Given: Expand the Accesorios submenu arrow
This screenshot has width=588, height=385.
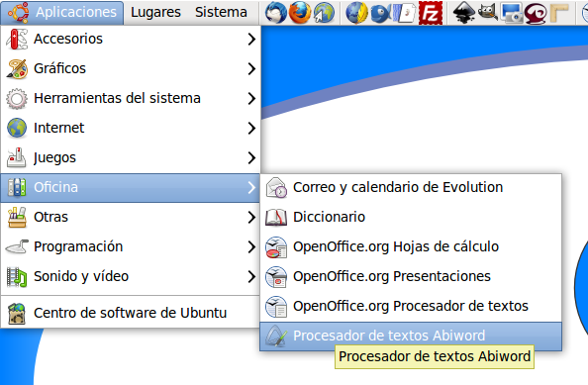Looking at the screenshot, I should (x=251, y=39).
